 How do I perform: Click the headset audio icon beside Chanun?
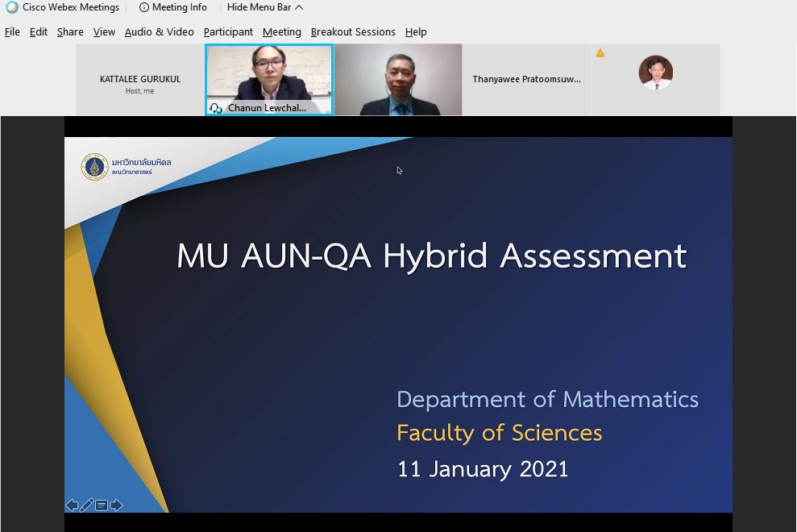point(215,108)
